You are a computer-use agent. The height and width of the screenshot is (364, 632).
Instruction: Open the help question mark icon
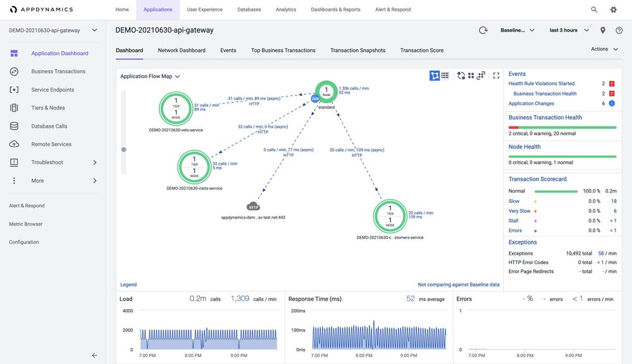click(x=619, y=30)
